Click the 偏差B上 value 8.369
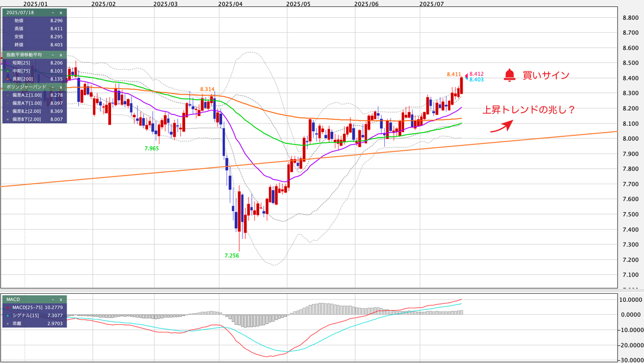 [x=56, y=111]
